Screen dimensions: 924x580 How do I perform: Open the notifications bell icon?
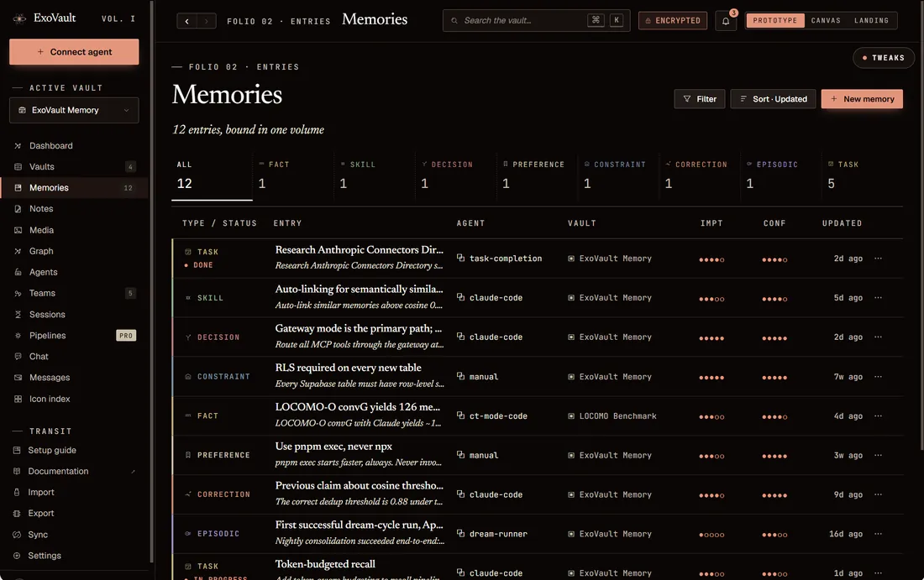tap(726, 21)
